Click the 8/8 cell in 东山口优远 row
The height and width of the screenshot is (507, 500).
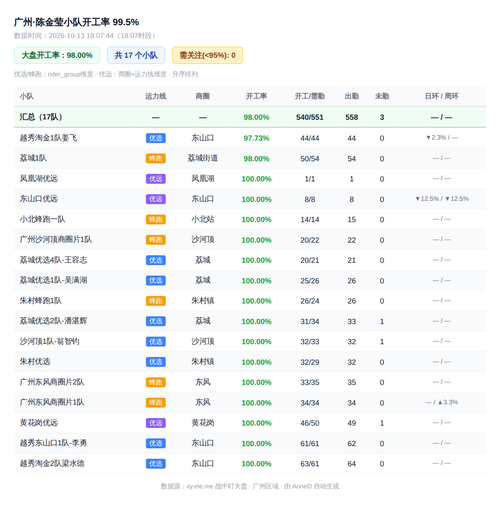click(310, 199)
